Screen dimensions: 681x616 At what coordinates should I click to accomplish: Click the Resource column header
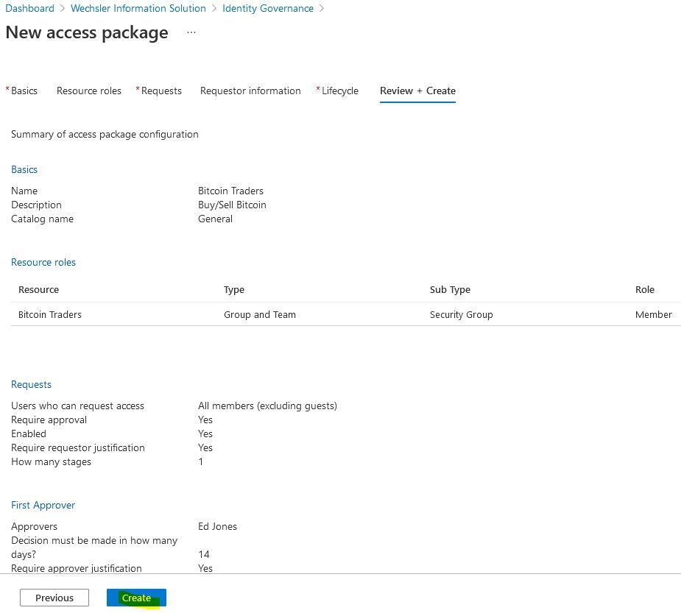coord(39,289)
